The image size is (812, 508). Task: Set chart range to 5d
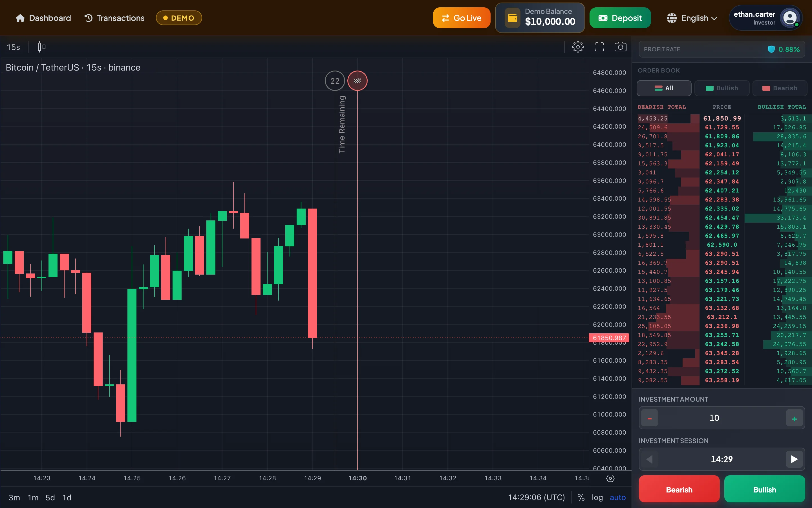coord(50,498)
